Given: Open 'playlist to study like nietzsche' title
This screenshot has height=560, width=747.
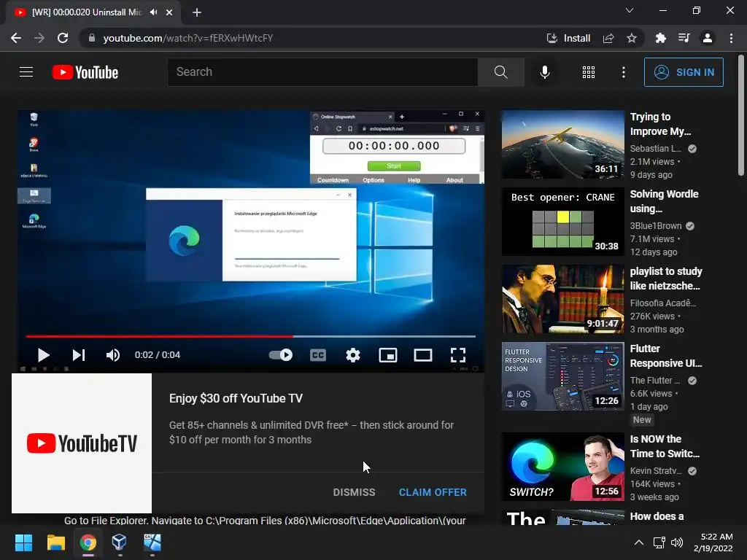Looking at the screenshot, I should pyautogui.click(x=666, y=279).
